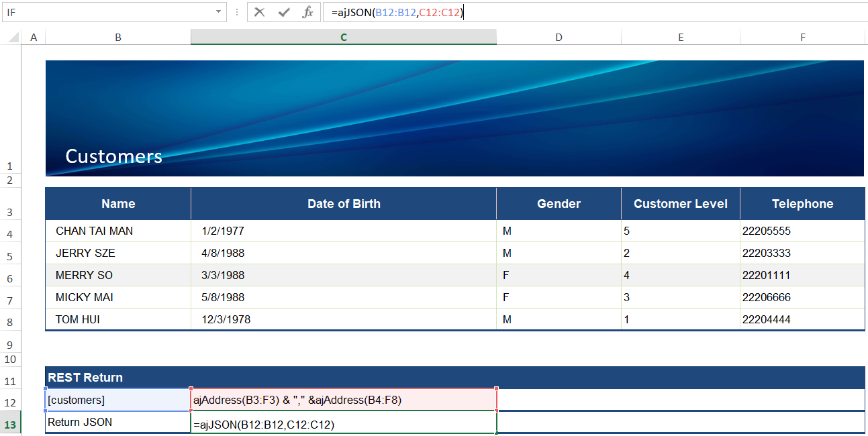
Task: Click the cell with ajAddress formula text
Action: tap(344, 400)
